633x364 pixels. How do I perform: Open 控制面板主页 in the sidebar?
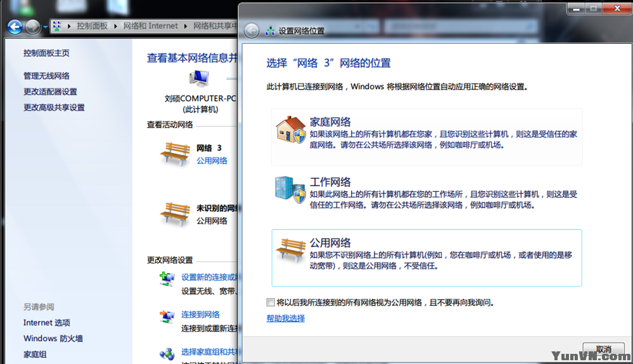tap(46, 53)
